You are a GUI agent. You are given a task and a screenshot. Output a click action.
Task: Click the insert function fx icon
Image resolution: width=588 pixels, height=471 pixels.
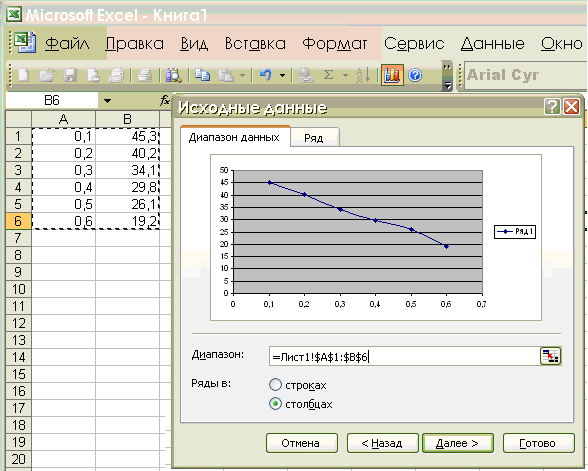pyautogui.click(x=165, y=100)
